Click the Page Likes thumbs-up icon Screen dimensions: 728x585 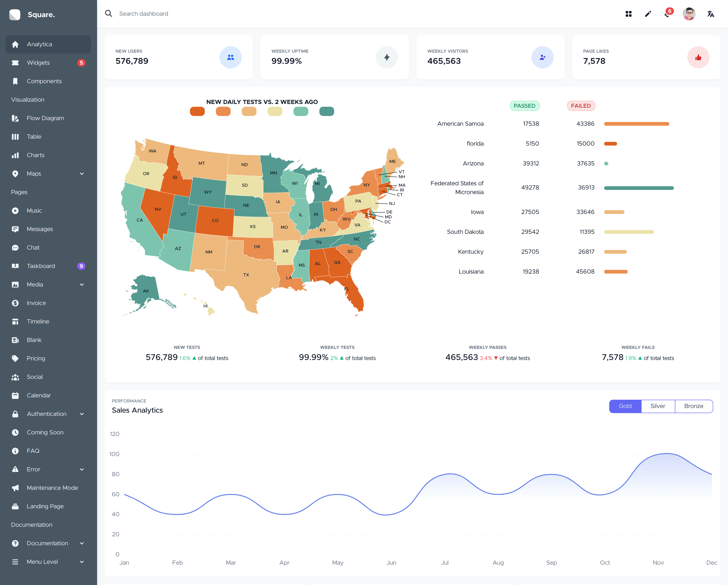(x=698, y=57)
